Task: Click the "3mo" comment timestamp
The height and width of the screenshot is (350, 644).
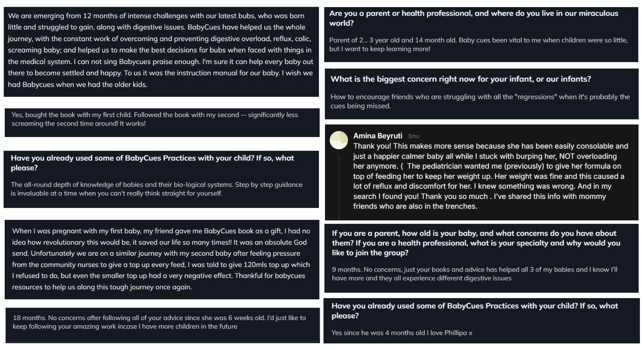Action: (x=413, y=136)
